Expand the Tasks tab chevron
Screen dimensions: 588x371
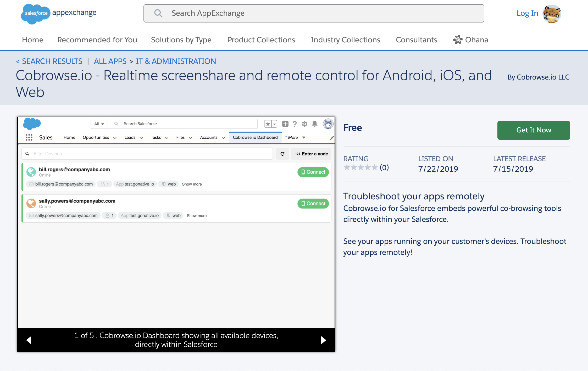click(x=167, y=138)
